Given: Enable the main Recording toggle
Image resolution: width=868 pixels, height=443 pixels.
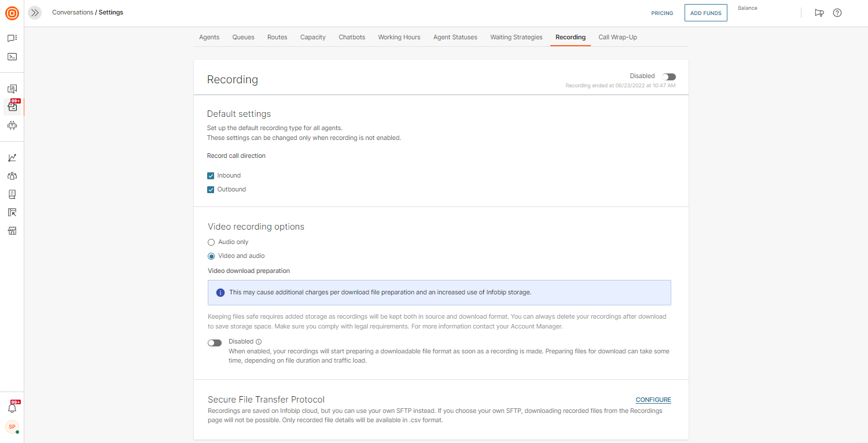Looking at the screenshot, I should pos(669,77).
